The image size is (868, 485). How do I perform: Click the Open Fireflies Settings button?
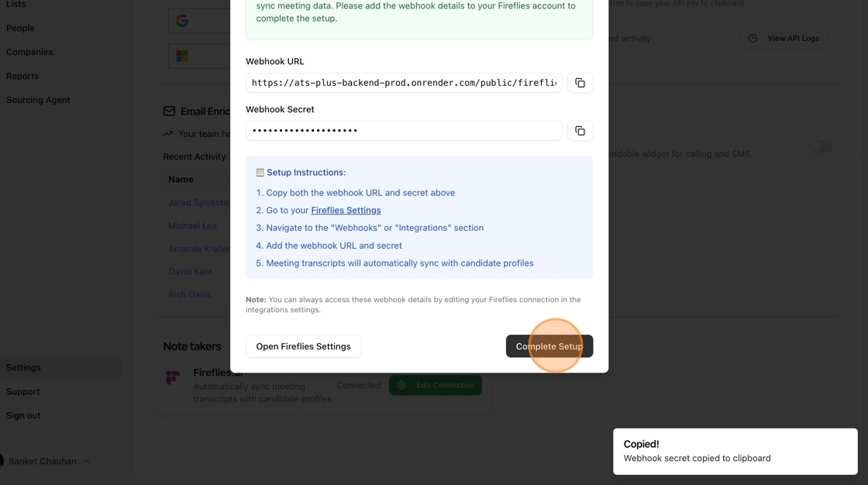[303, 346]
